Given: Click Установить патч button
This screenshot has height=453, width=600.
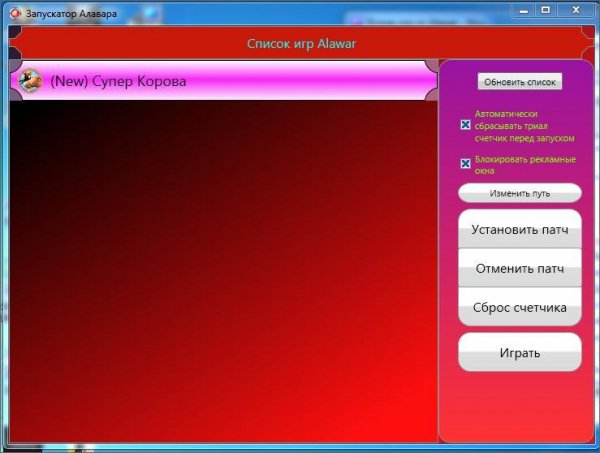Looking at the screenshot, I should (520, 229).
